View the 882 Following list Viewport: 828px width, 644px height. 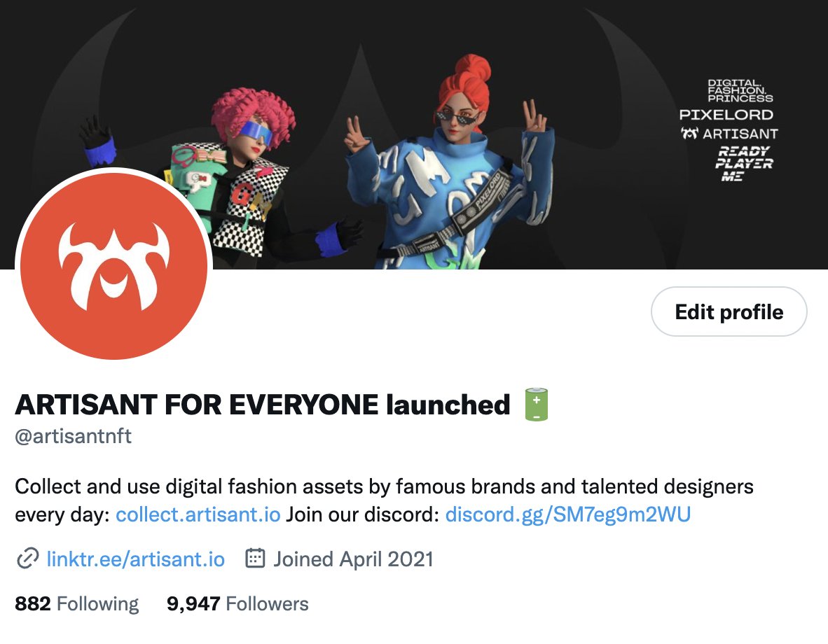point(76,603)
